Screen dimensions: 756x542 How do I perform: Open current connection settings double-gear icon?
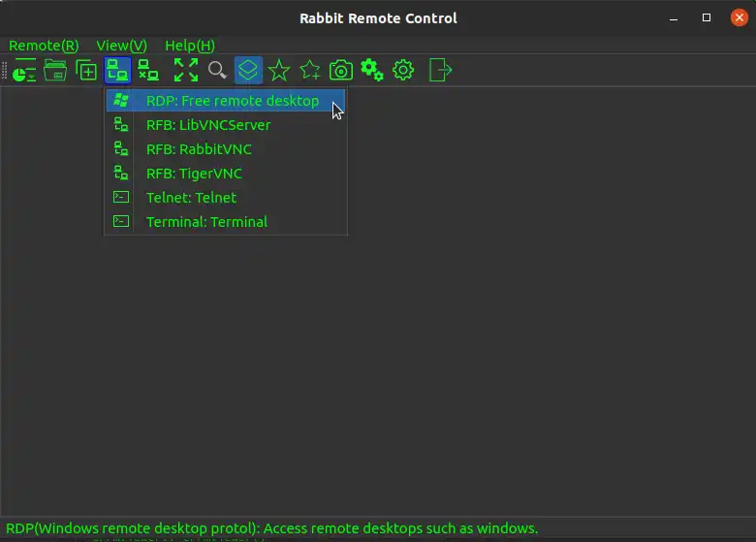pos(372,71)
